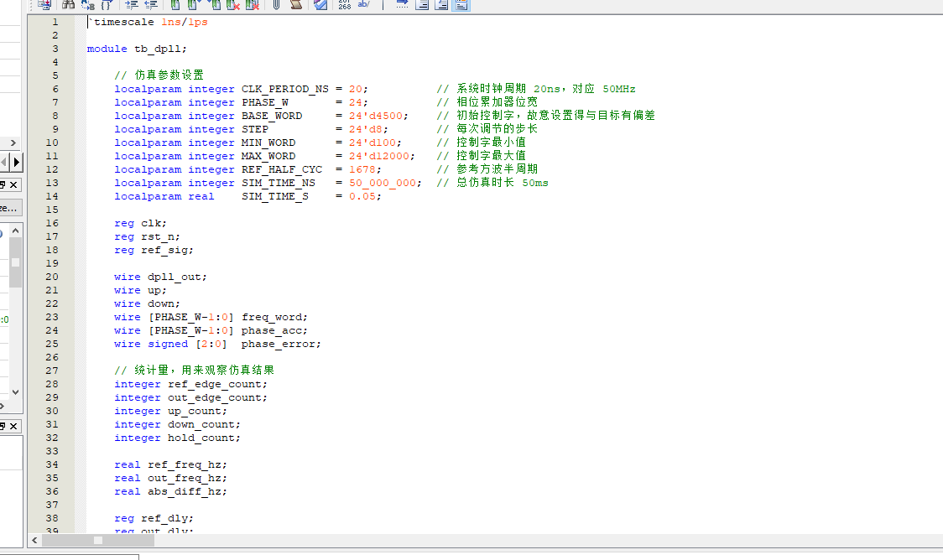Clear all bookmarks with the second red-X flag
Viewport: 943px width, 560px height.
[x=252, y=5]
